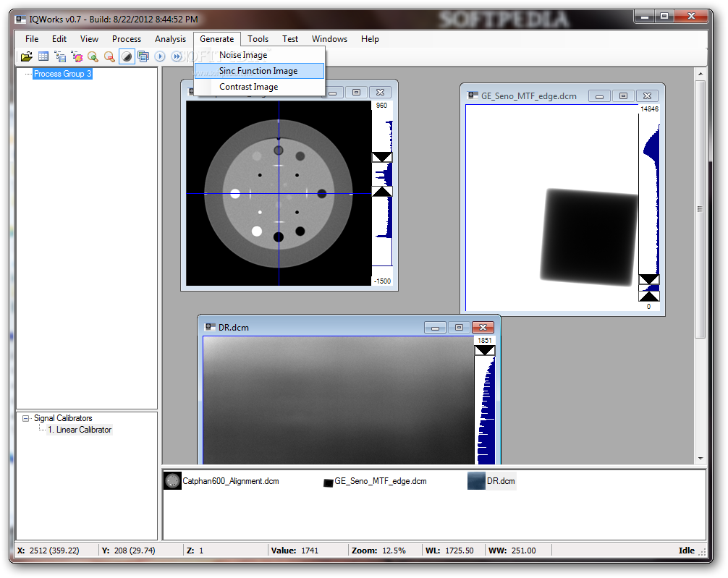Open the Test menu
This screenshot has height=578, width=728.
pos(290,39)
